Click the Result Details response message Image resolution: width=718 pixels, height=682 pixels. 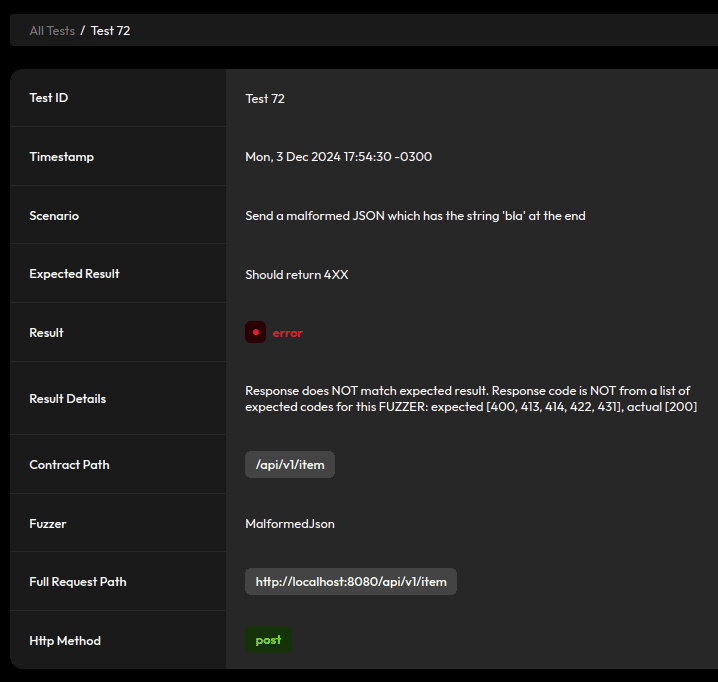470,398
